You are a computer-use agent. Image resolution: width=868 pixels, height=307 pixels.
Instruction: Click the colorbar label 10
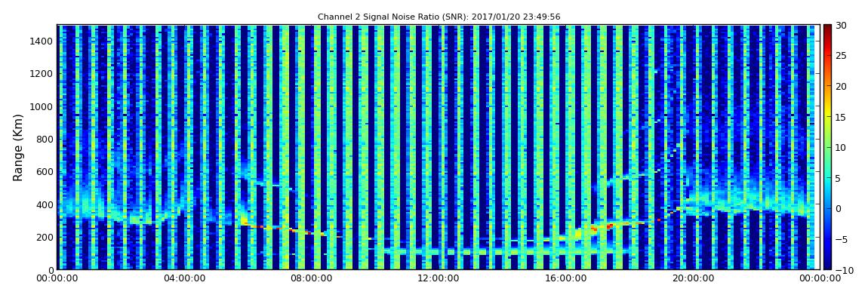tap(842, 148)
